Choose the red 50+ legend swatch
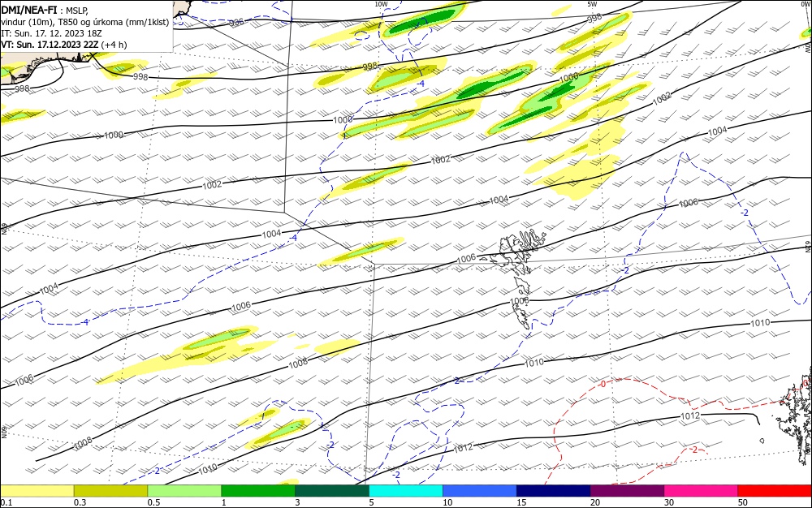Viewport: 812px width, 508px height. click(775, 491)
